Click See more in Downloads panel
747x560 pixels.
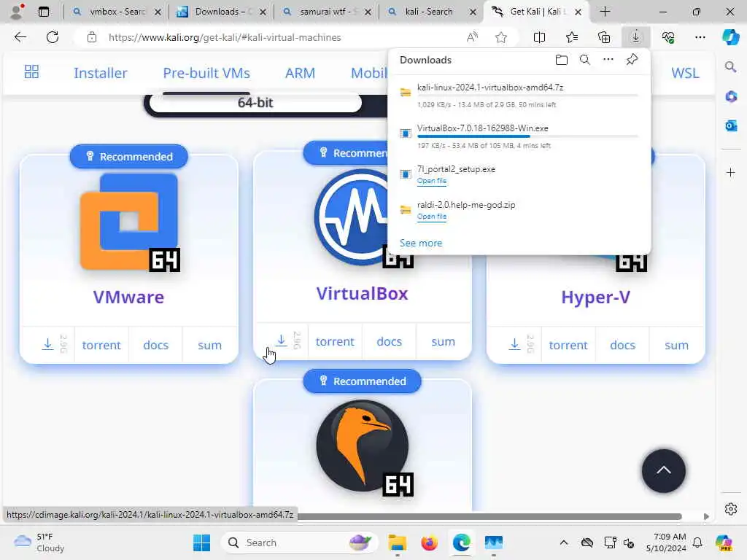click(421, 243)
